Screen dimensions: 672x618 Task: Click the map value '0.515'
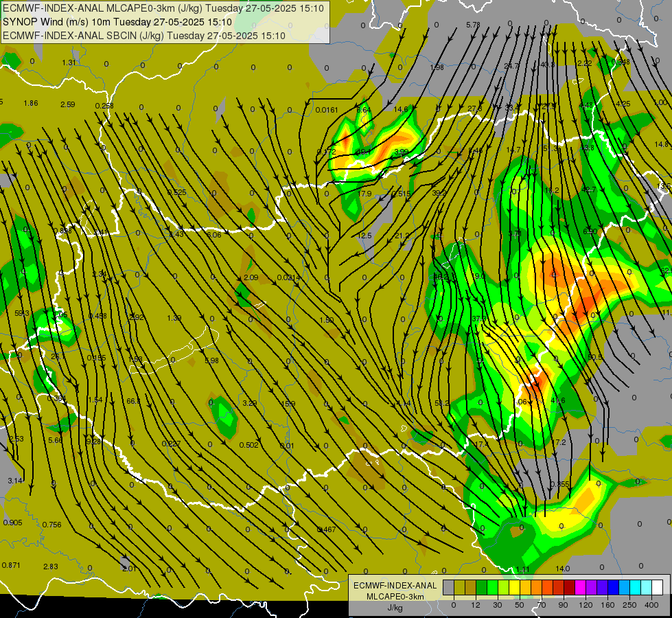[x=402, y=194]
